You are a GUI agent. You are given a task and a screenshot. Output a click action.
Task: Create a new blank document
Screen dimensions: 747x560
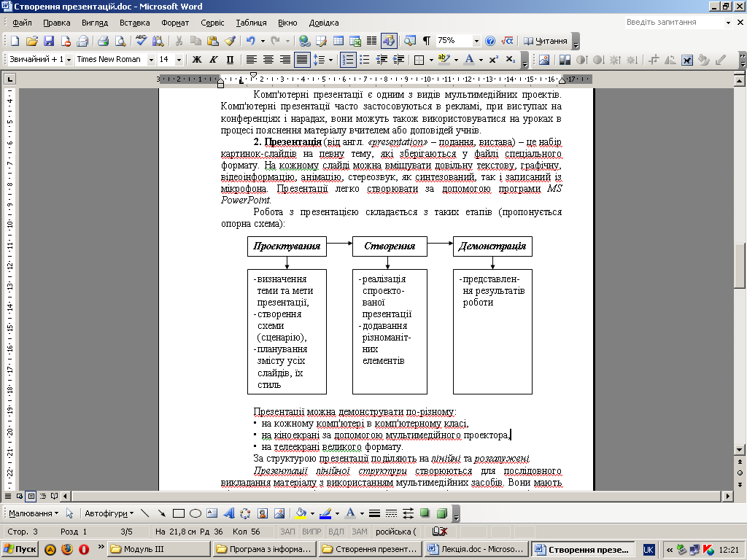coord(15,41)
